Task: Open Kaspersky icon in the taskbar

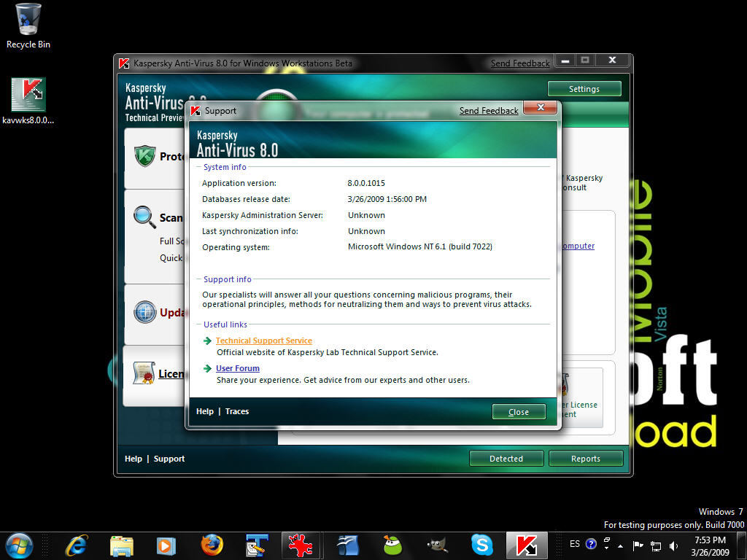Action: coord(525,545)
